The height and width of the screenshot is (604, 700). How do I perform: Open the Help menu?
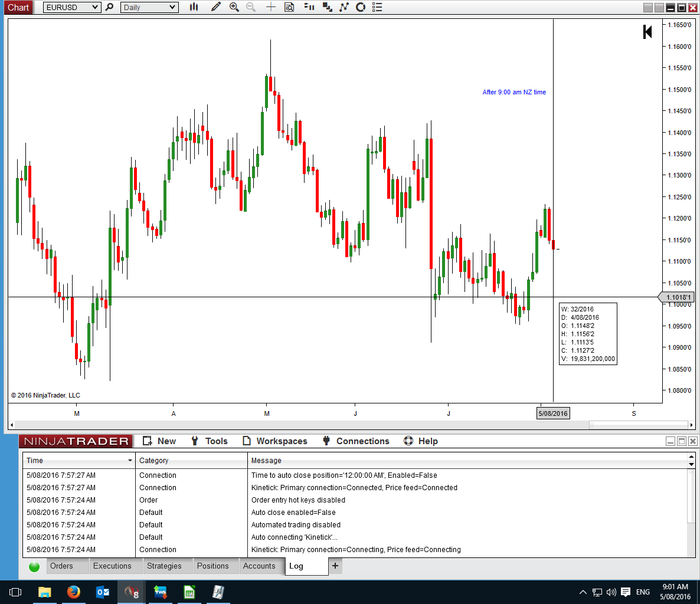pyautogui.click(x=421, y=441)
